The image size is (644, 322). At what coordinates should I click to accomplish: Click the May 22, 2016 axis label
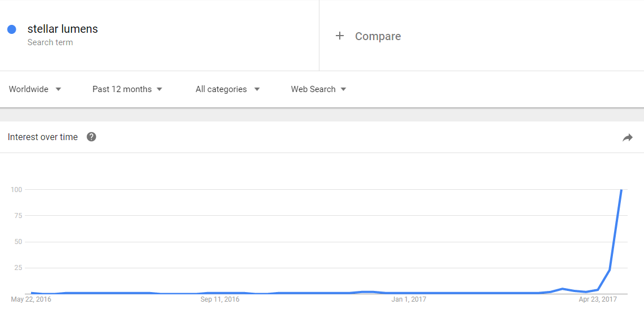pos(31,299)
